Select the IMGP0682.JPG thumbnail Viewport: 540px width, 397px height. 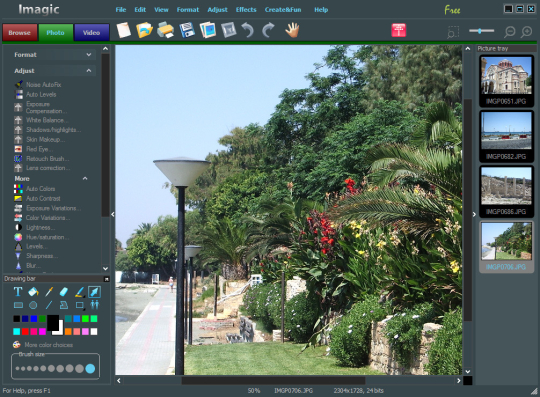click(x=506, y=136)
